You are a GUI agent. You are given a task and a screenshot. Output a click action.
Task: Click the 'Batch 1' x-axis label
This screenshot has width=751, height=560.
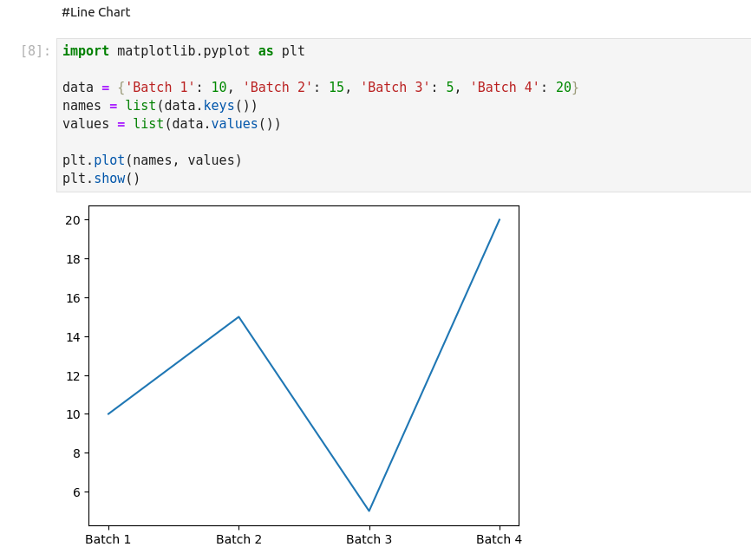108,539
